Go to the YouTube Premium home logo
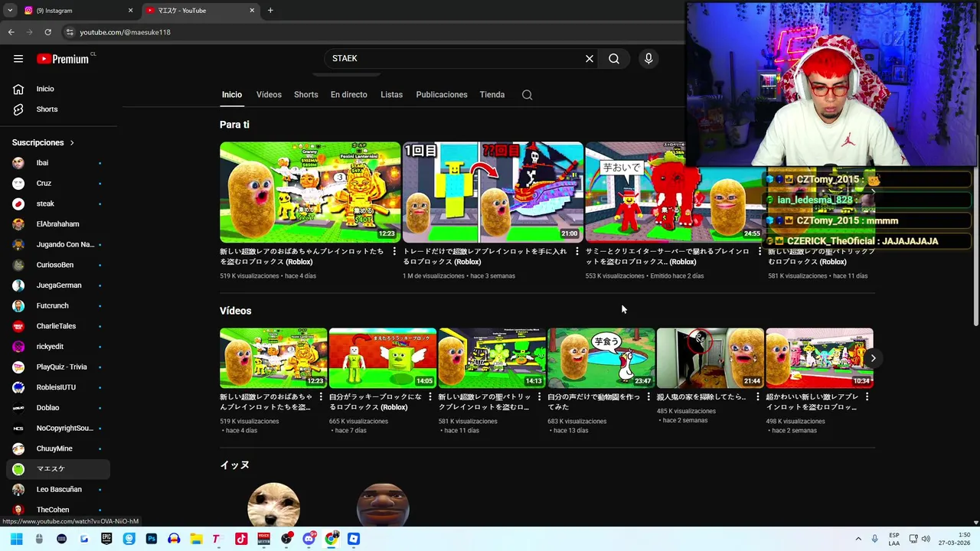 (63, 59)
